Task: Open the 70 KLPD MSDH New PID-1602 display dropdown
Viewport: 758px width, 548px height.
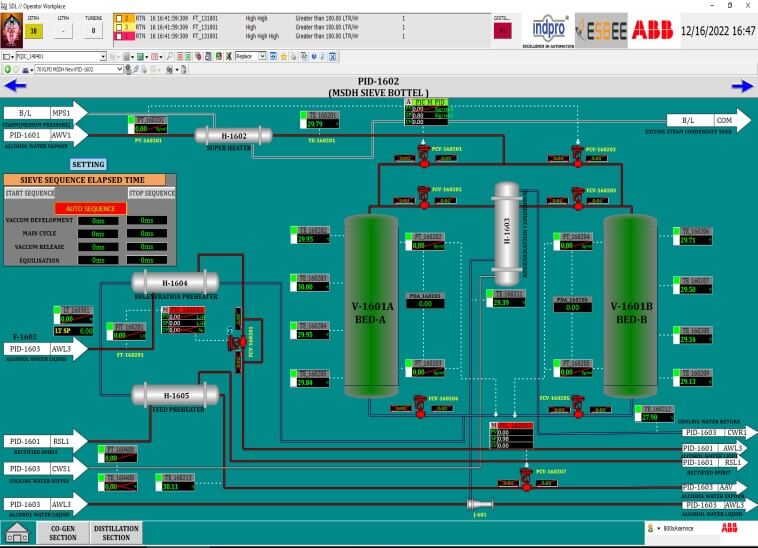Action: (x=120, y=70)
